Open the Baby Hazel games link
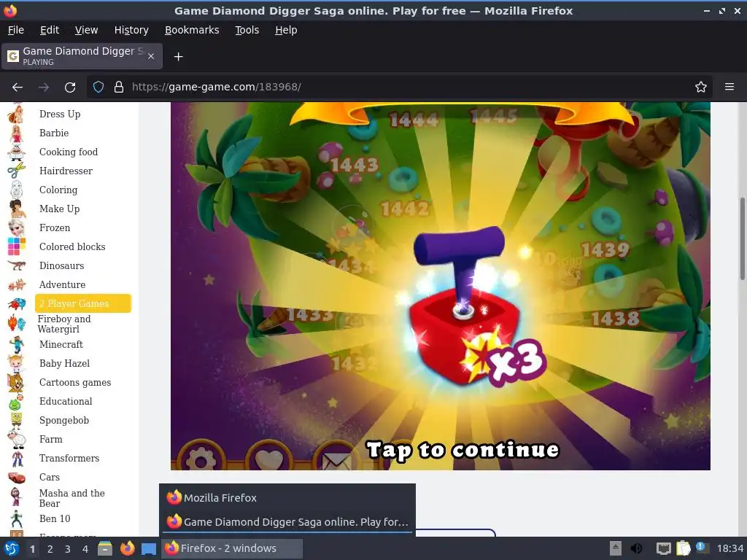Viewport: 747px width, 560px height. (x=64, y=364)
